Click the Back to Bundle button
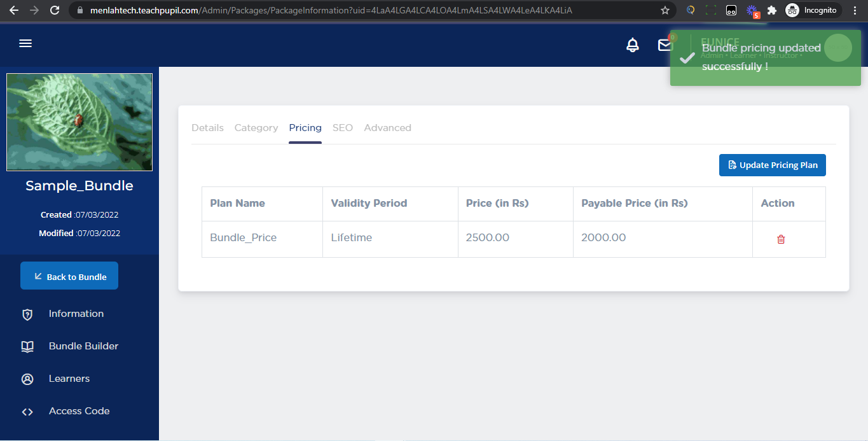Screen dimensions: 868x441 [69, 276]
